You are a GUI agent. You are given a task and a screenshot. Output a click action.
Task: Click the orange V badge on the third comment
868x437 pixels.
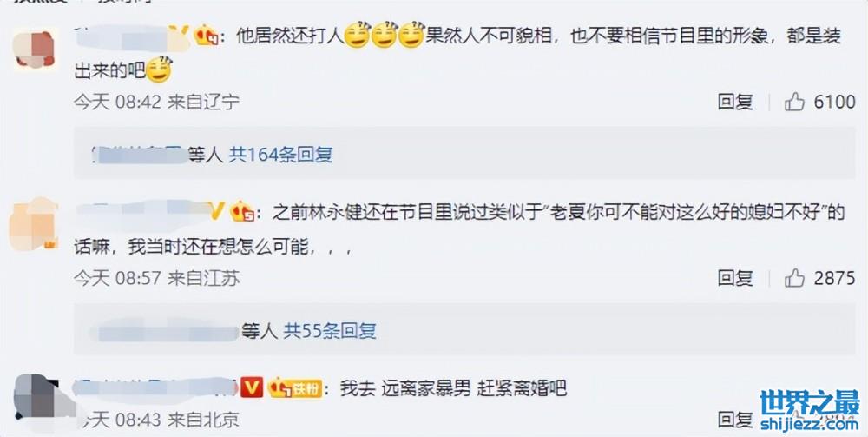click(252, 387)
